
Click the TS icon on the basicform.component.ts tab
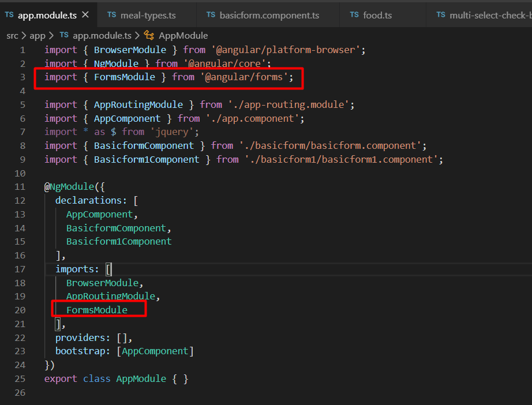pos(211,14)
